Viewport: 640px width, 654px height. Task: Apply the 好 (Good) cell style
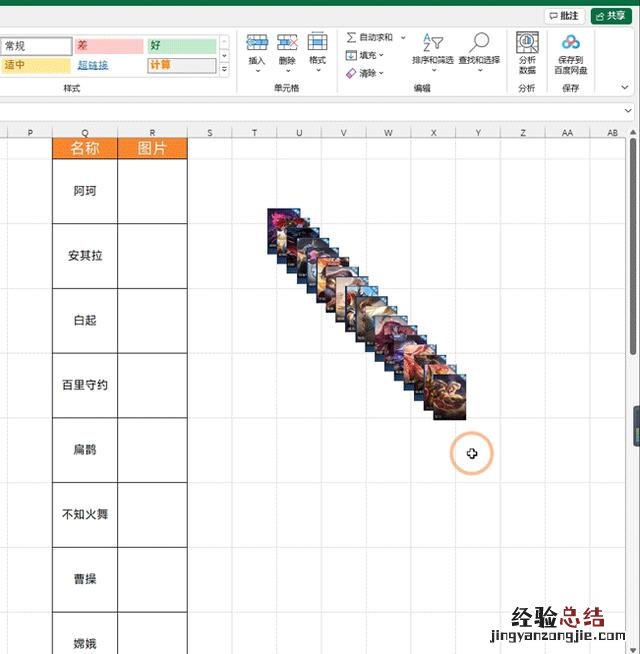point(181,46)
